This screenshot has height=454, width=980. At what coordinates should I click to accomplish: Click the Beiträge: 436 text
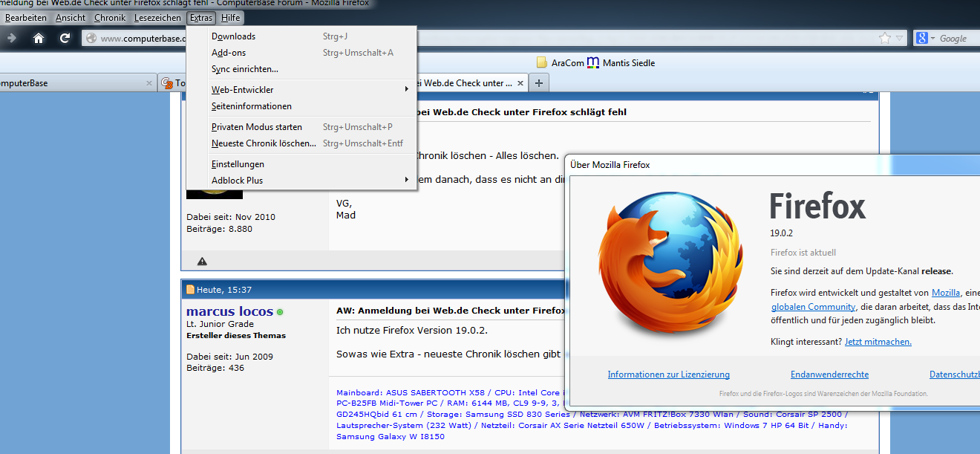(215, 368)
